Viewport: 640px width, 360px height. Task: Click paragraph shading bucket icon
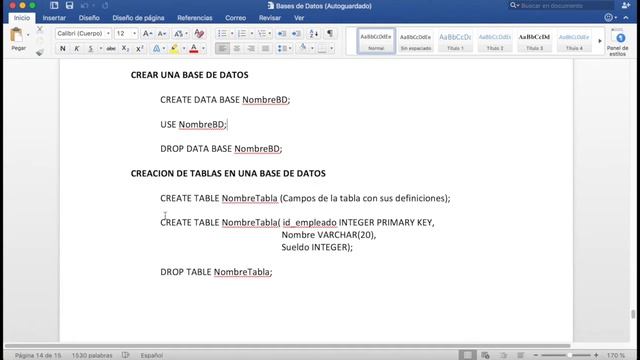point(303,48)
